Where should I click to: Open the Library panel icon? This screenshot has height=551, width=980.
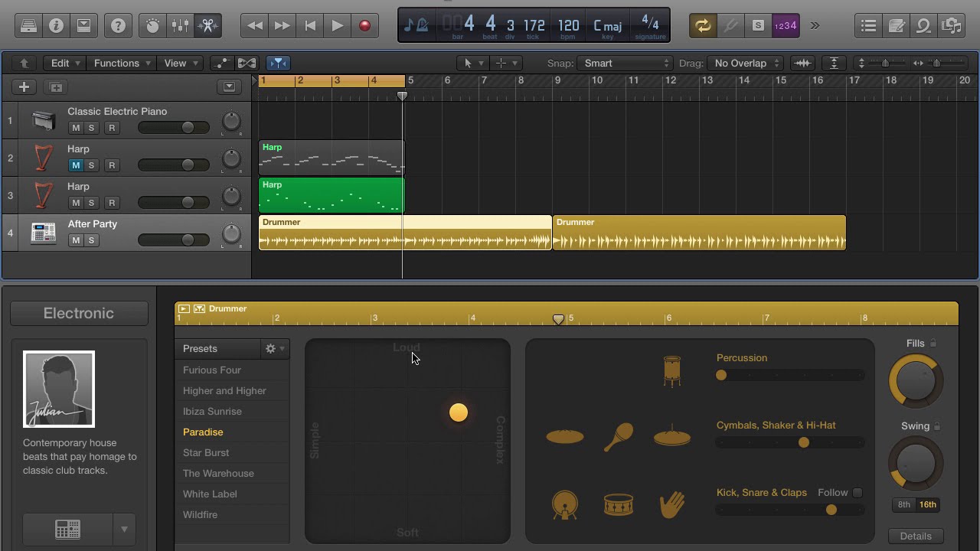[x=28, y=25]
